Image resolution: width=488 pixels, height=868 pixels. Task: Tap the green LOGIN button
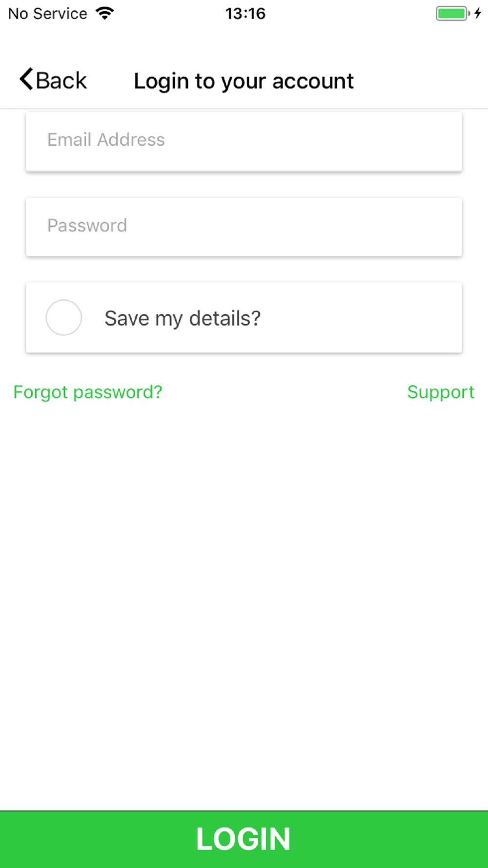pos(244,839)
